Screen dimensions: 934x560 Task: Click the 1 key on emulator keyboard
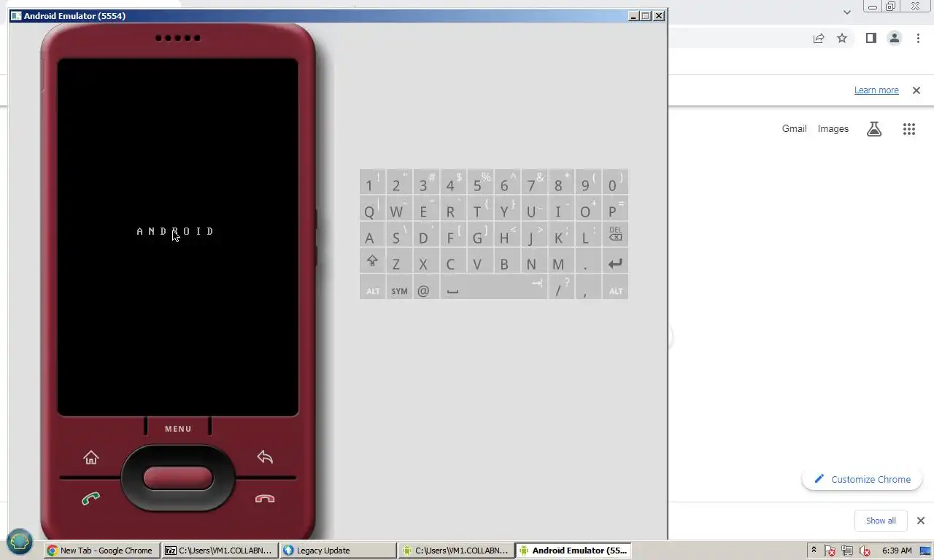(372, 182)
